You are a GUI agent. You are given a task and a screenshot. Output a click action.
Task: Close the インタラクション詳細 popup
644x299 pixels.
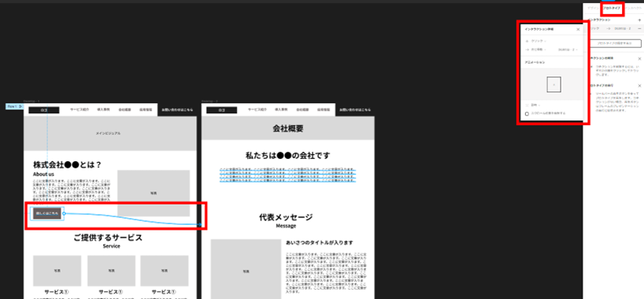(x=579, y=30)
